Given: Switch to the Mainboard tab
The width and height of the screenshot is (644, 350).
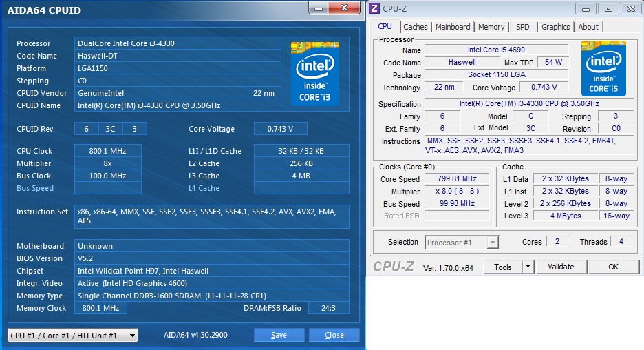Looking at the screenshot, I should click(453, 27).
